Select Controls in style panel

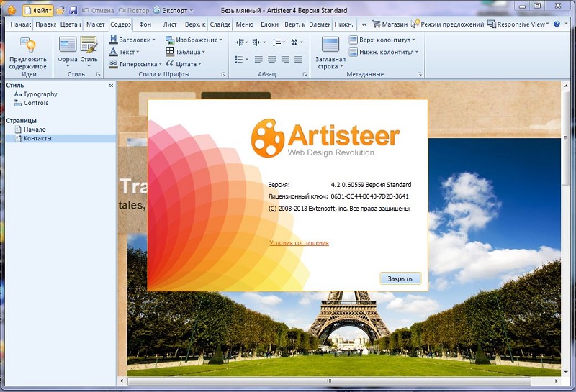(31, 103)
